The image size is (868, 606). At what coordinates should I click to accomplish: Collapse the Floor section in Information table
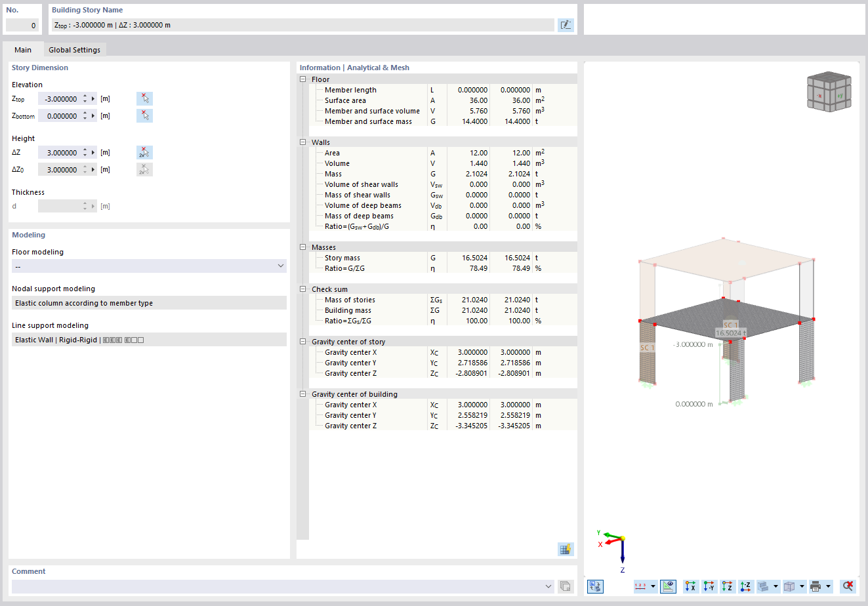tap(303, 79)
